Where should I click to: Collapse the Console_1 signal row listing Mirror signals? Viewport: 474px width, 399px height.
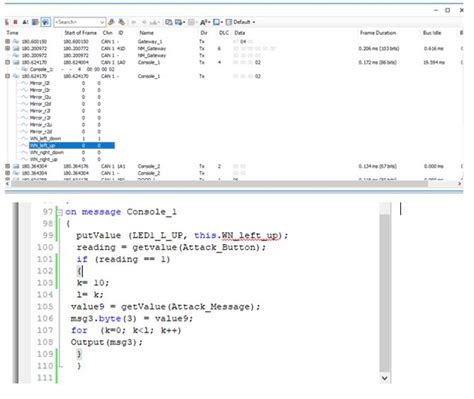tap(8, 76)
